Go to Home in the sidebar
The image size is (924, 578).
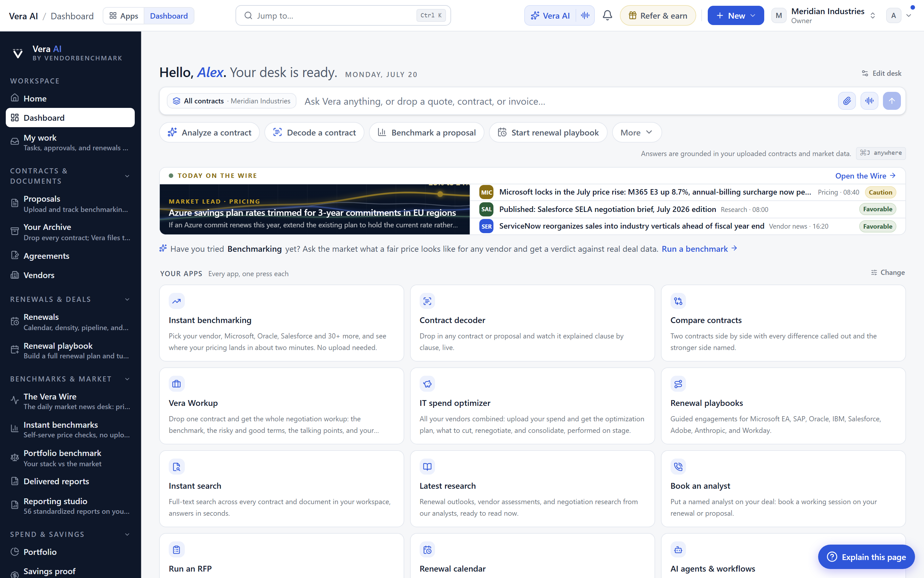pos(70,98)
